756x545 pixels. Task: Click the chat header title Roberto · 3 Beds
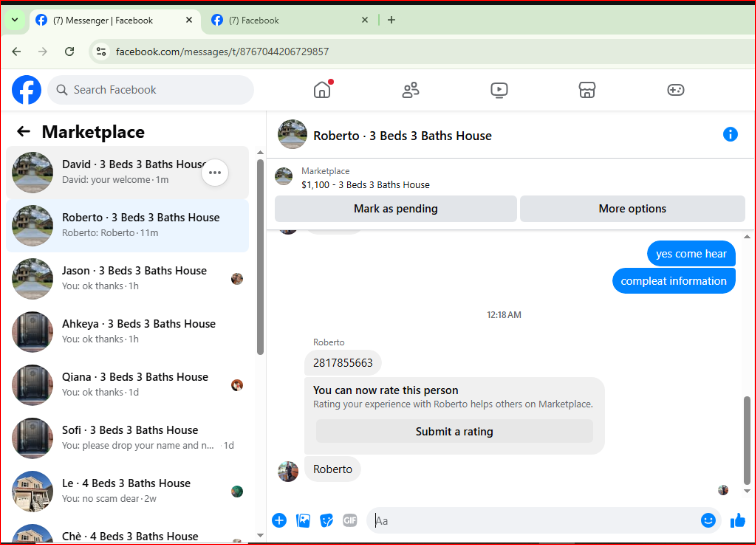(x=403, y=136)
